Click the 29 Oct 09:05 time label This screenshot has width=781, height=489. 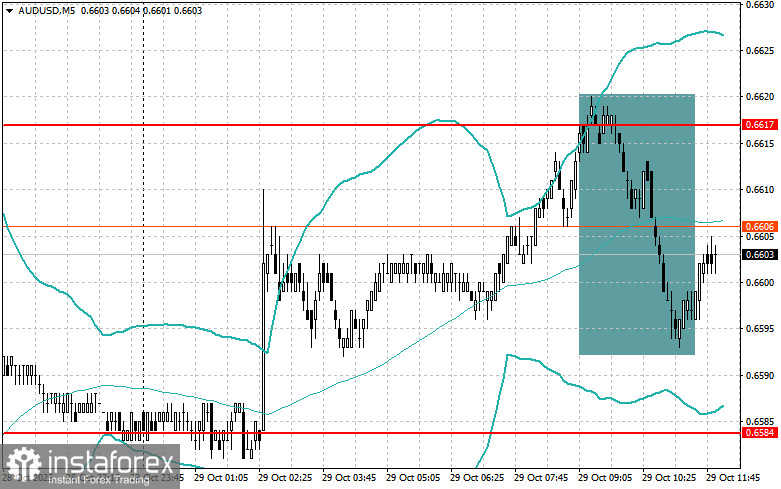pyautogui.click(x=605, y=478)
